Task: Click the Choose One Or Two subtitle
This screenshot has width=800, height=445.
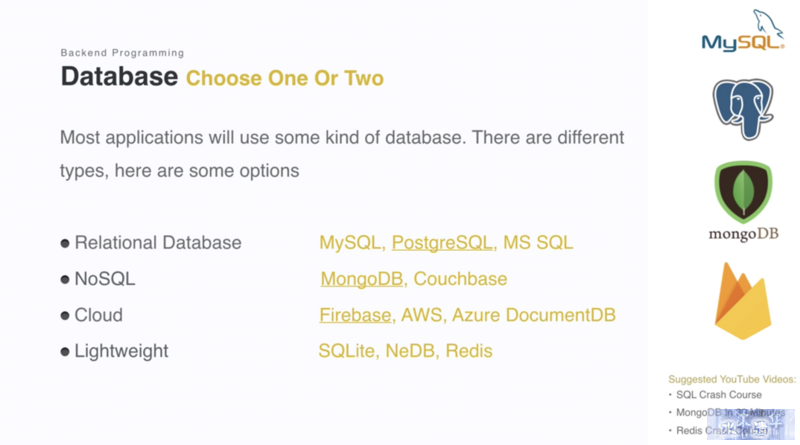Action: coord(285,79)
